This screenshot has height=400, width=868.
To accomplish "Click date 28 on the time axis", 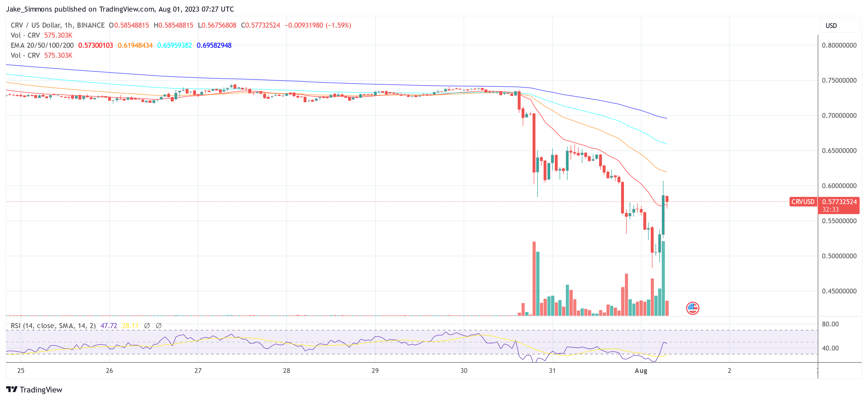I will 286,370.
